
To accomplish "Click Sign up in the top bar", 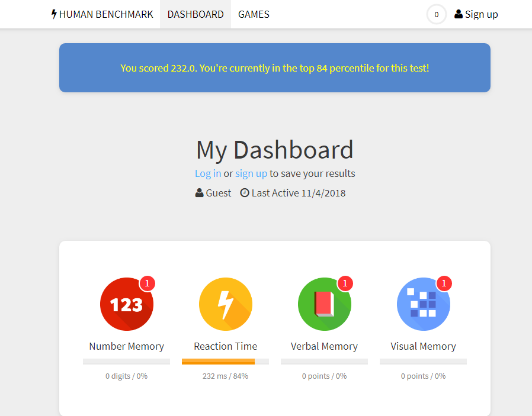I will (476, 14).
